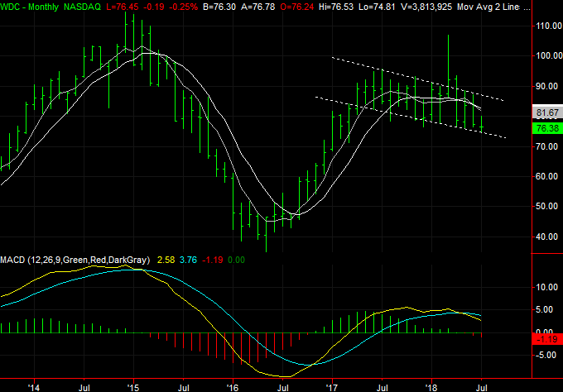Click the last price L=76.45 value
The height and width of the screenshot is (392, 563).
(123, 7)
